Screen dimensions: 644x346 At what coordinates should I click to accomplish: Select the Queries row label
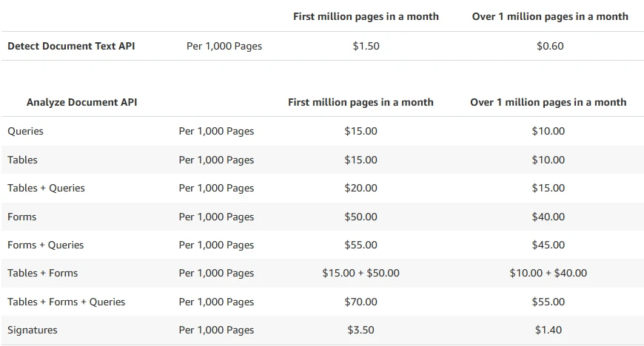pyautogui.click(x=26, y=131)
